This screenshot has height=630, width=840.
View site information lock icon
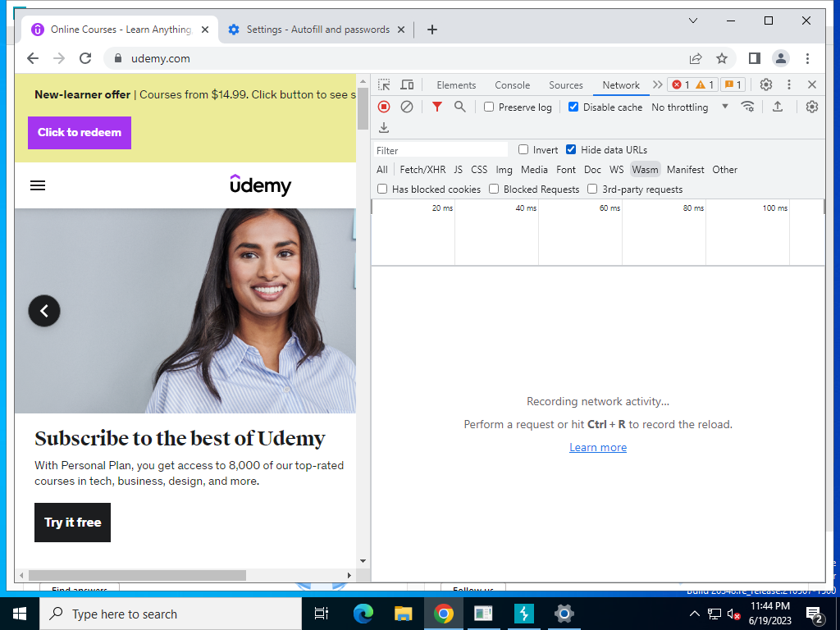tap(118, 58)
